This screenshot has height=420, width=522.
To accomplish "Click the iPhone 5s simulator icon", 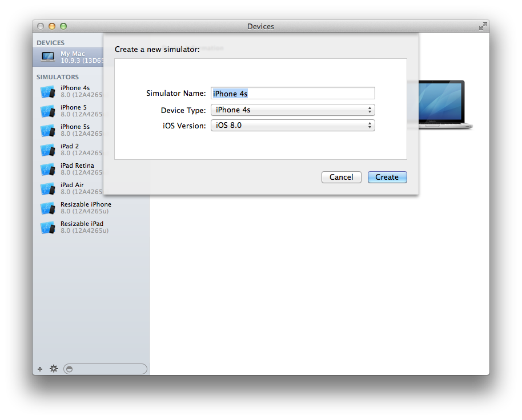I will pyautogui.click(x=48, y=130).
